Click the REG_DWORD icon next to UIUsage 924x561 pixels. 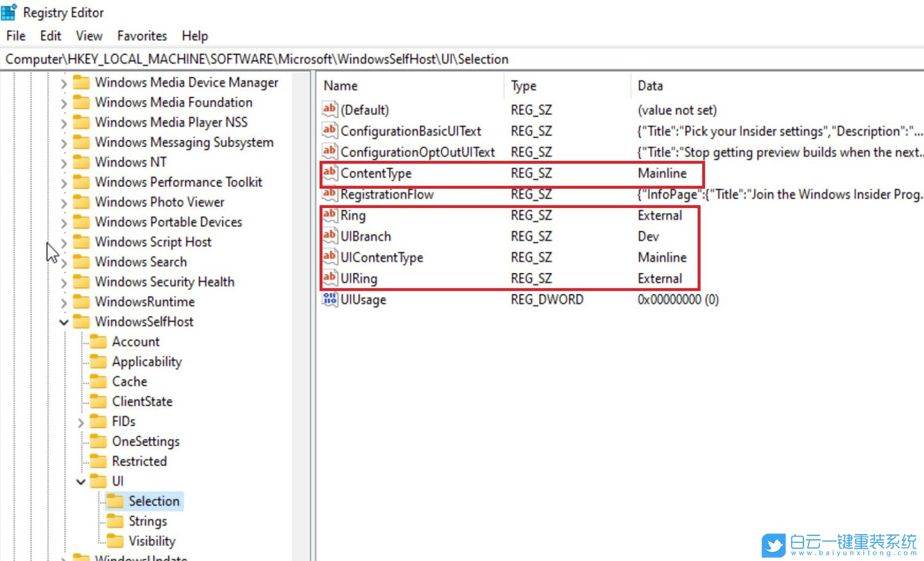[329, 298]
